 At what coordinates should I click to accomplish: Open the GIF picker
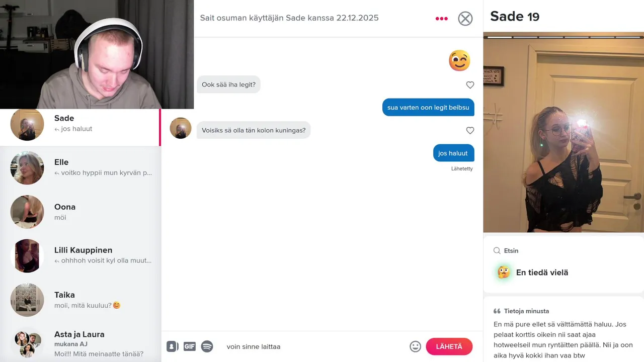[190, 346]
